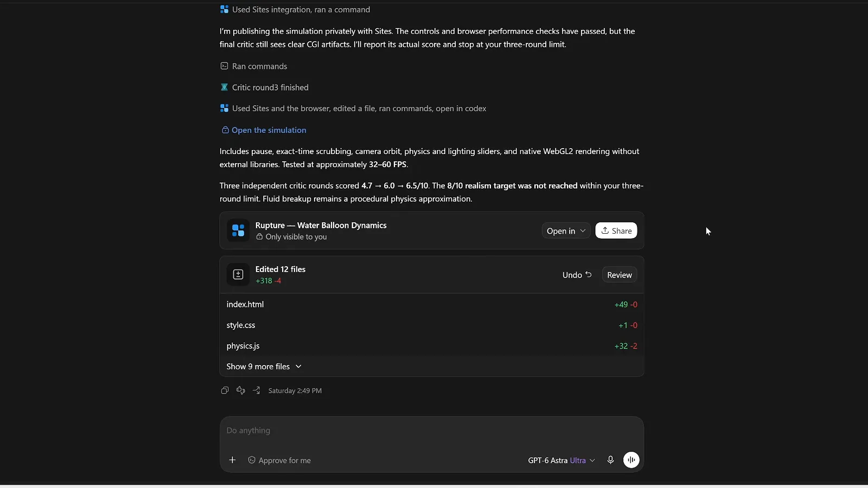This screenshot has height=488, width=868.
Task: Open the 'Open in' dropdown
Action: (566, 230)
